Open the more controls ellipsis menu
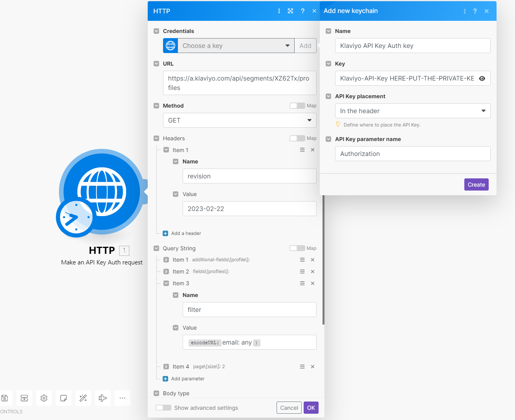Screen dimensions: 515x420 (x=123, y=398)
